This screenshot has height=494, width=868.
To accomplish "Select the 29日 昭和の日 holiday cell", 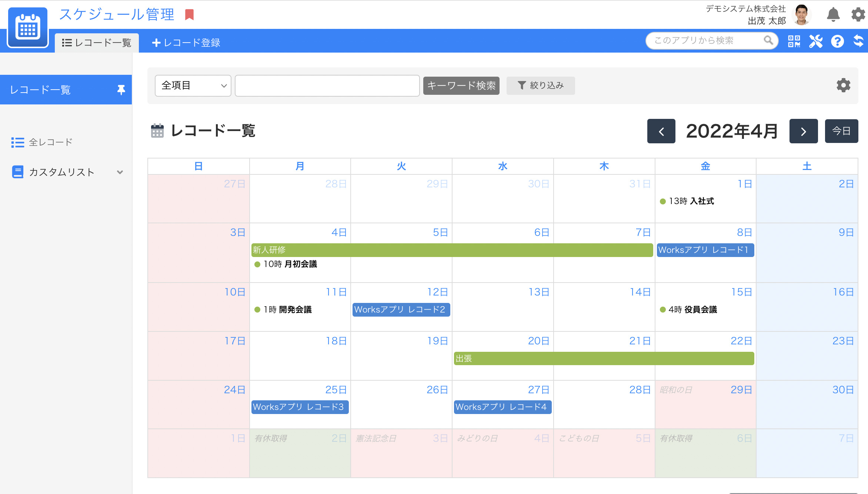I will (705, 405).
